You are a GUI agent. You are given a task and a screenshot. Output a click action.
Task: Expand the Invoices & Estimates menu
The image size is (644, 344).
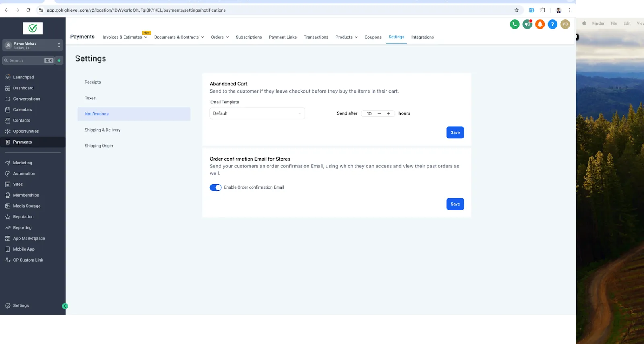(125, 37)
